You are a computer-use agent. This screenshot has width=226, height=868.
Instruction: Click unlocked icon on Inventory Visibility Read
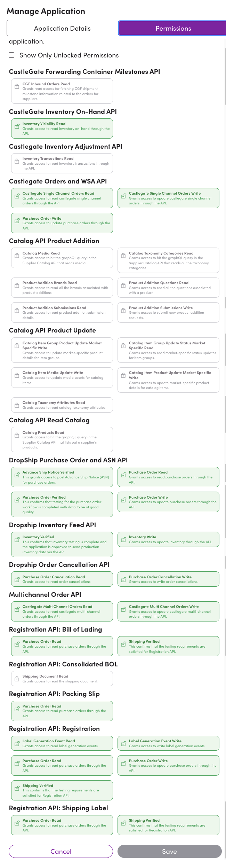point(17,126)
